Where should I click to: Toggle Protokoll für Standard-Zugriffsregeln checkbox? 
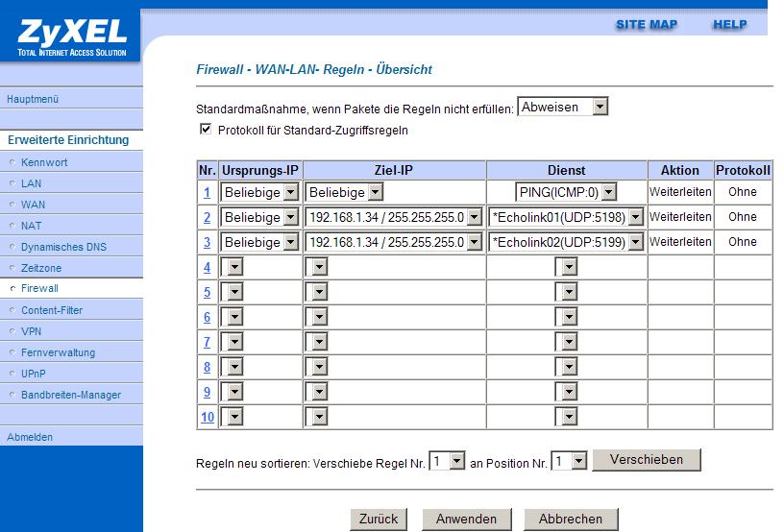click(205, 129)
